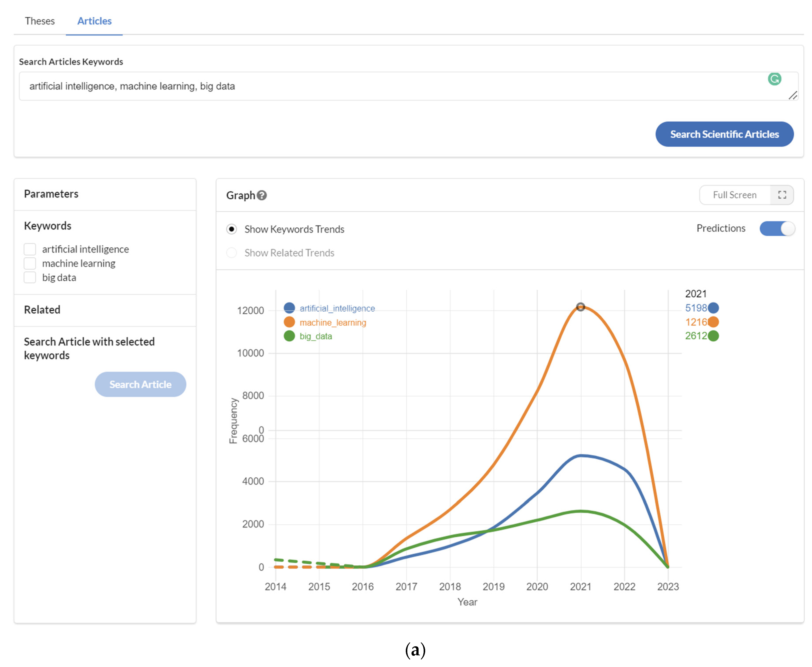Select the Show Related Trends radio button
812x667 pixels.
231,253
